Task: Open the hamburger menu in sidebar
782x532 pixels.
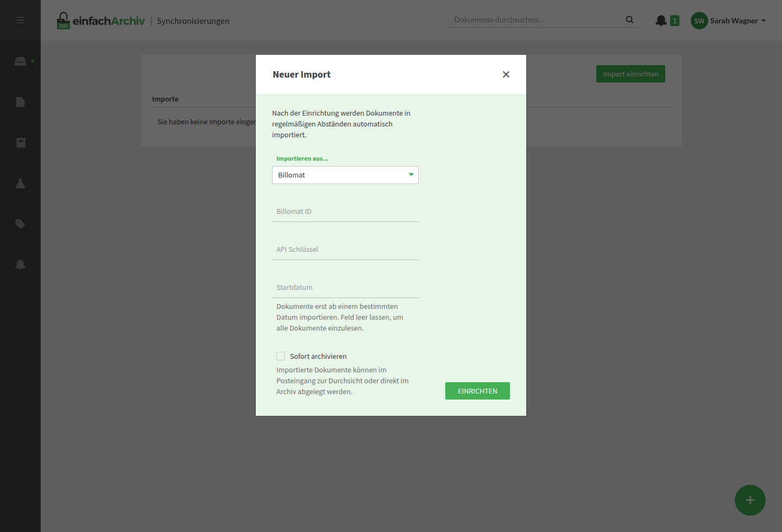Action: (20, 20)
